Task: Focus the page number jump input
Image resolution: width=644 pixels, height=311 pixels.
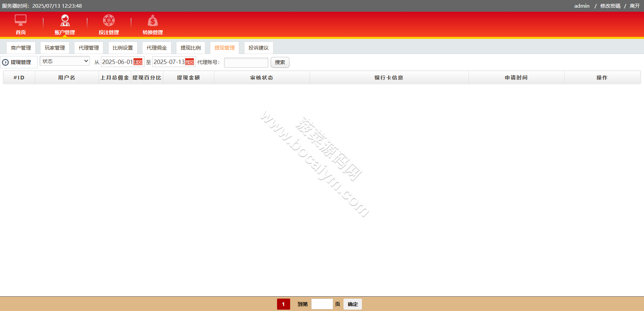Action: point(322,304)
